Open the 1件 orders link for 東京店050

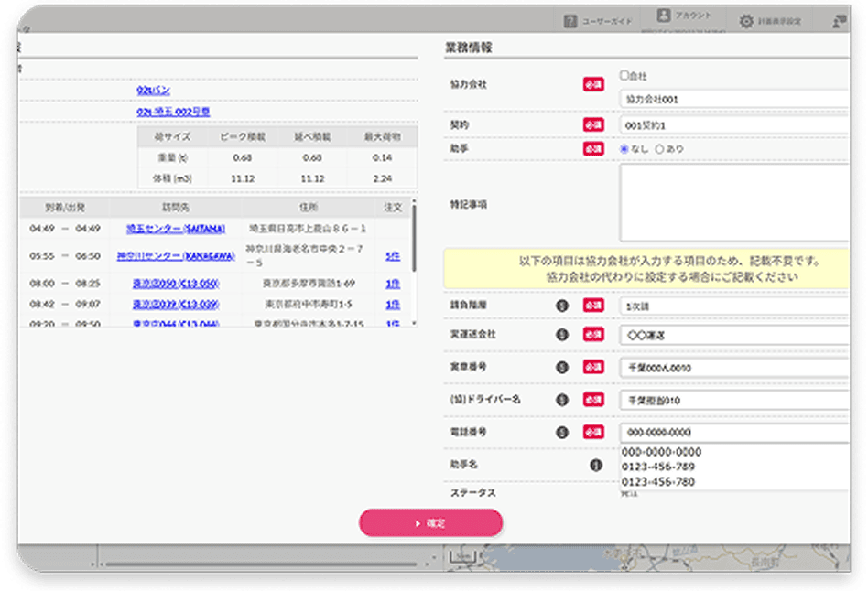[393, 284]
